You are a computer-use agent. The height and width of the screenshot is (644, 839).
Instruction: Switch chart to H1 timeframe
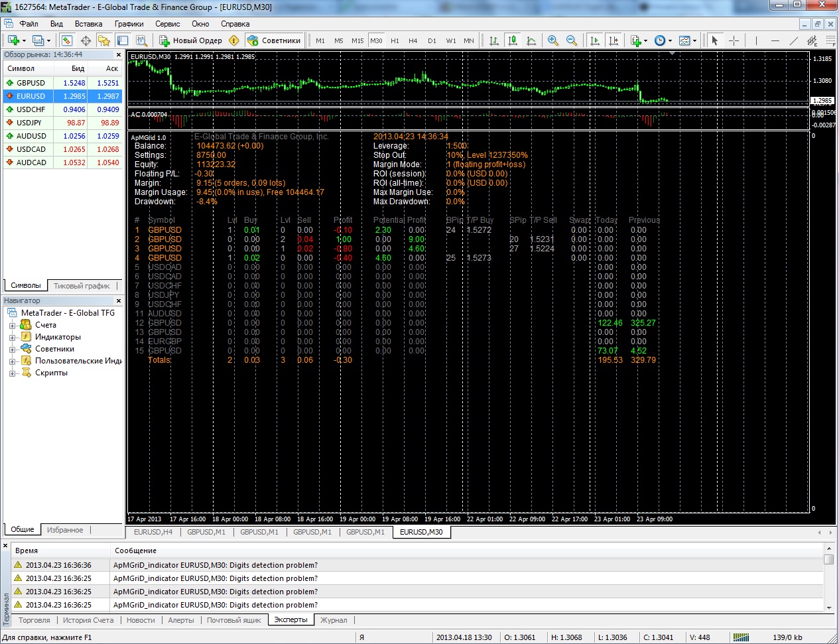395,40
